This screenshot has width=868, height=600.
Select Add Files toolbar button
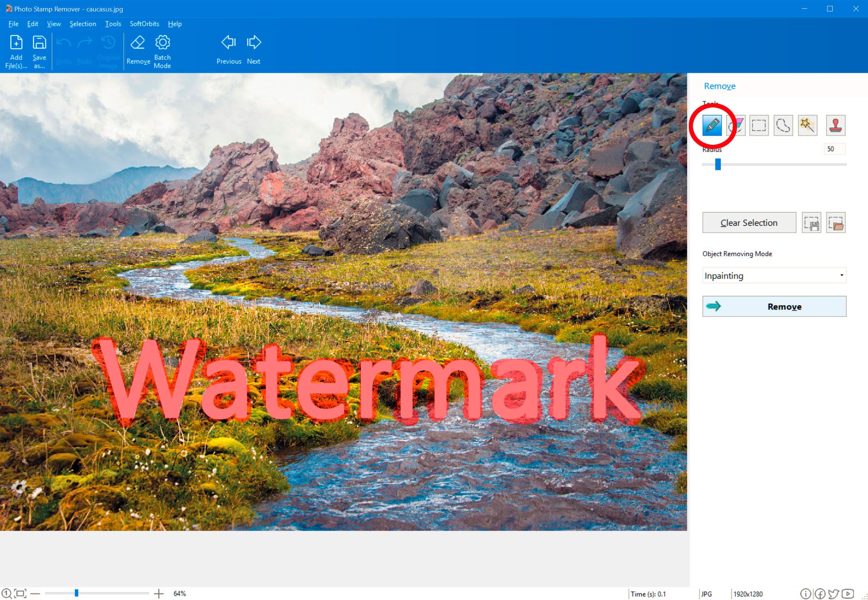click(x=15, y=51)
